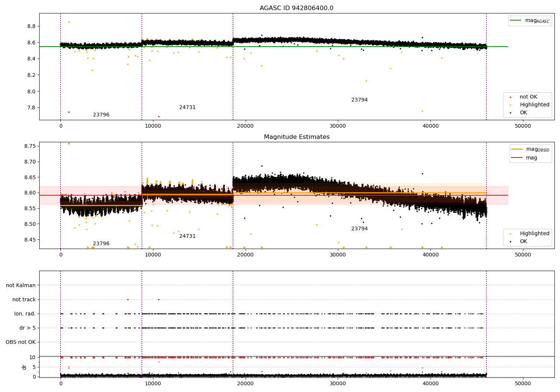
Task: Click the 8.8 y-tick of top plot
Action: [31, 27]
